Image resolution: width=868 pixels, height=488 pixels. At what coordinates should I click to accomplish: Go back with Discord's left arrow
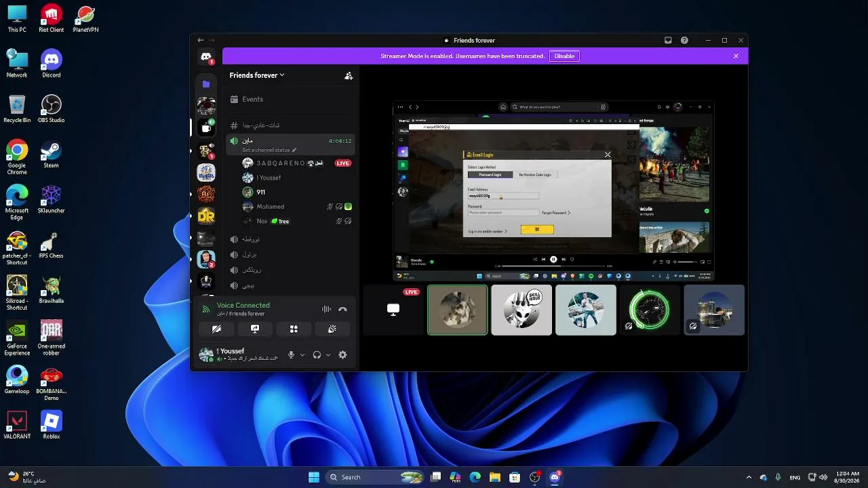(201, 41)
